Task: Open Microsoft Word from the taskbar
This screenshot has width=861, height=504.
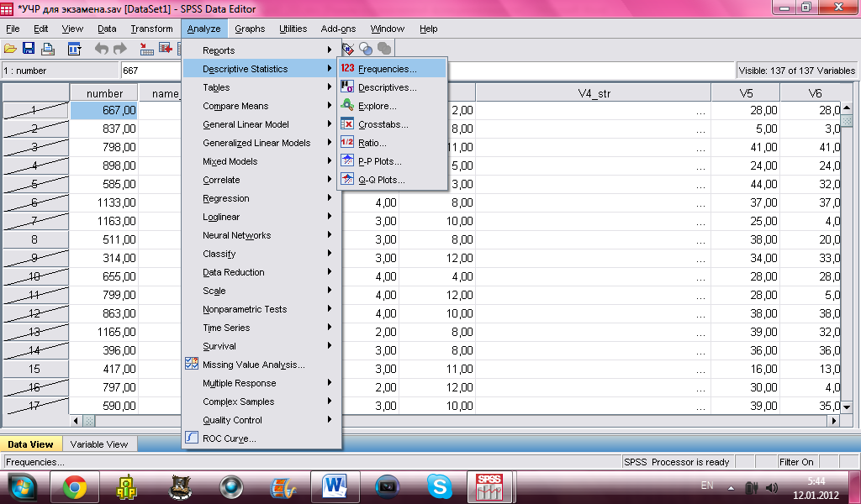Action: click(x=335, y=486)
